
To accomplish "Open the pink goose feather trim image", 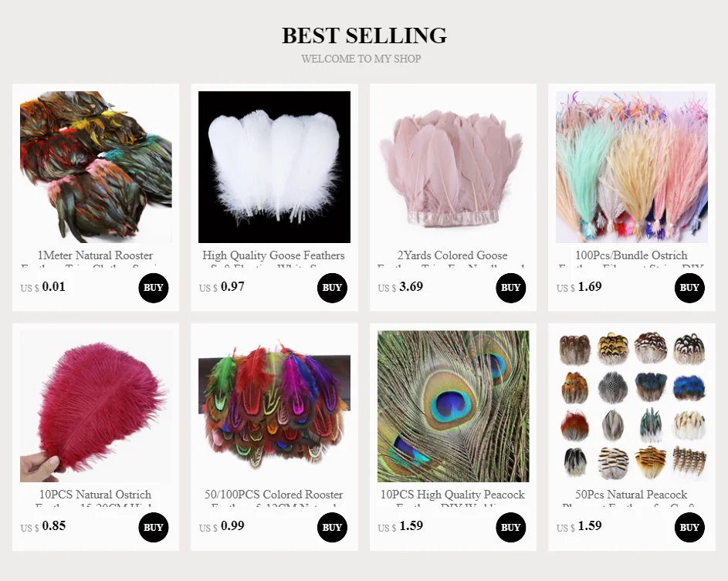I will [x=453, y=167].
